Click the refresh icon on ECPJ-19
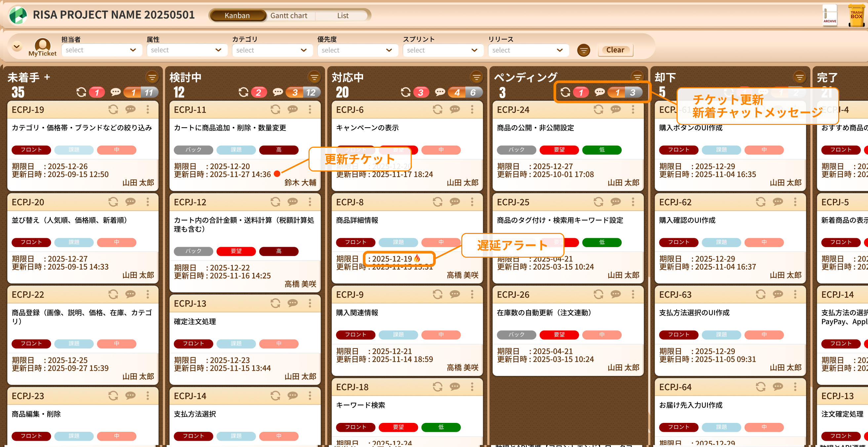This screenshot has width=868, height=447. coord(113,109)
